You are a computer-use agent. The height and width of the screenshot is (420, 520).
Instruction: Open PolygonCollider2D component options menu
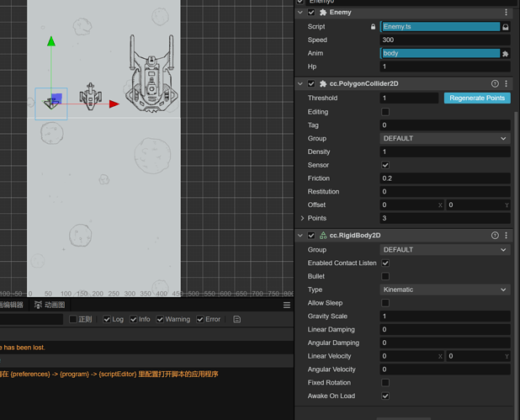click(506, 83)
